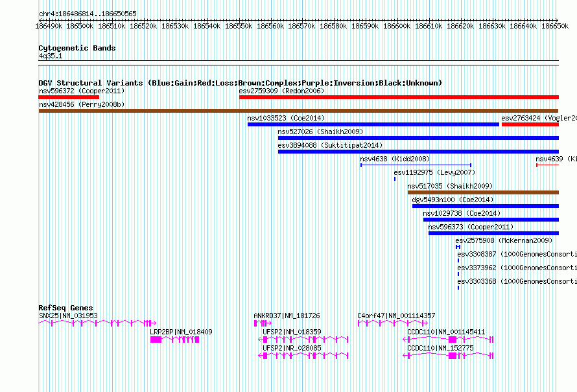This screenshot has height=392, width=577.
Task: Click the Cytogenetic Bands track title
Action: tap(77, 48)
